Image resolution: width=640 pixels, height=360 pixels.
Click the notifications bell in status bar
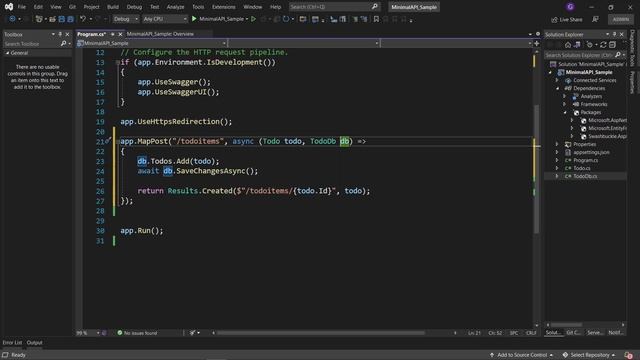coord(629,355)
